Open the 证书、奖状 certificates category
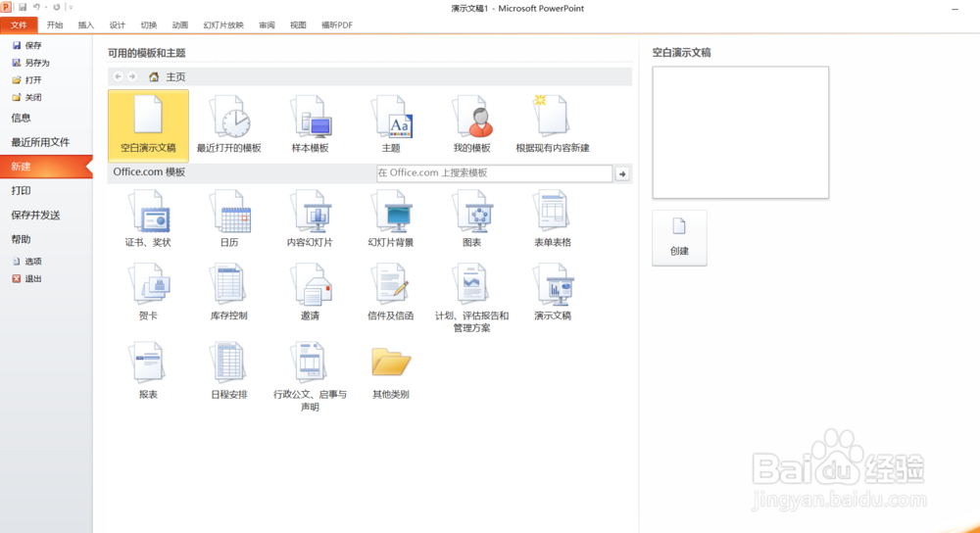Image resolution: width=980 pixels, height=533 pixels. pyautogui.click(x=148, y=219)
